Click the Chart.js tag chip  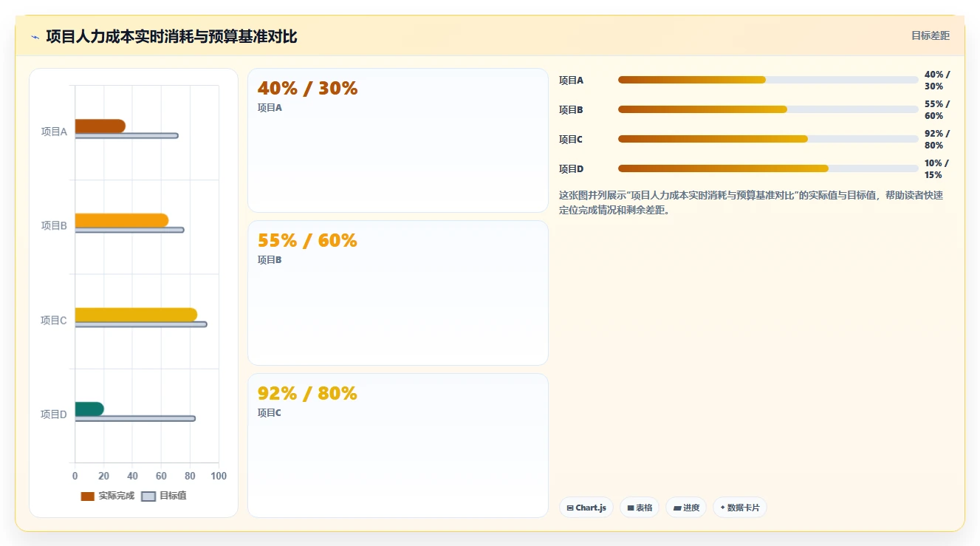tap(586, 508)
